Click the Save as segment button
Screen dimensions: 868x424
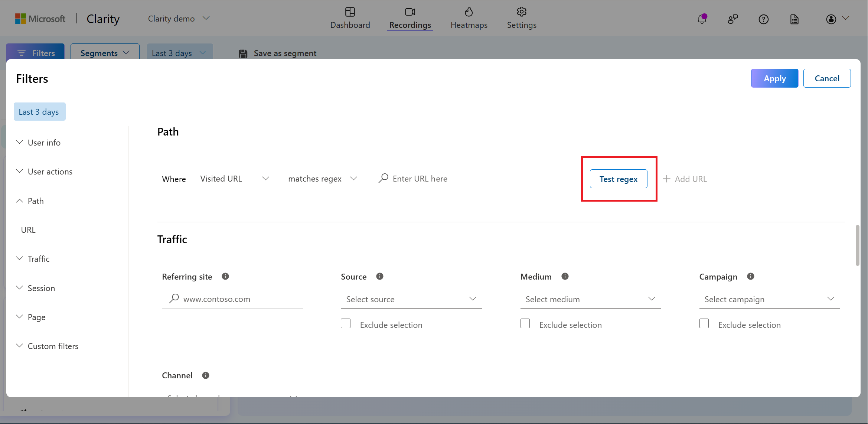point(277,53)
